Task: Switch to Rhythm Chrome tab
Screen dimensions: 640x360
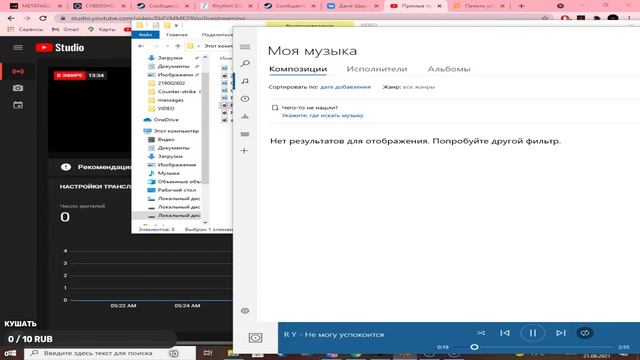Action: 227,6
